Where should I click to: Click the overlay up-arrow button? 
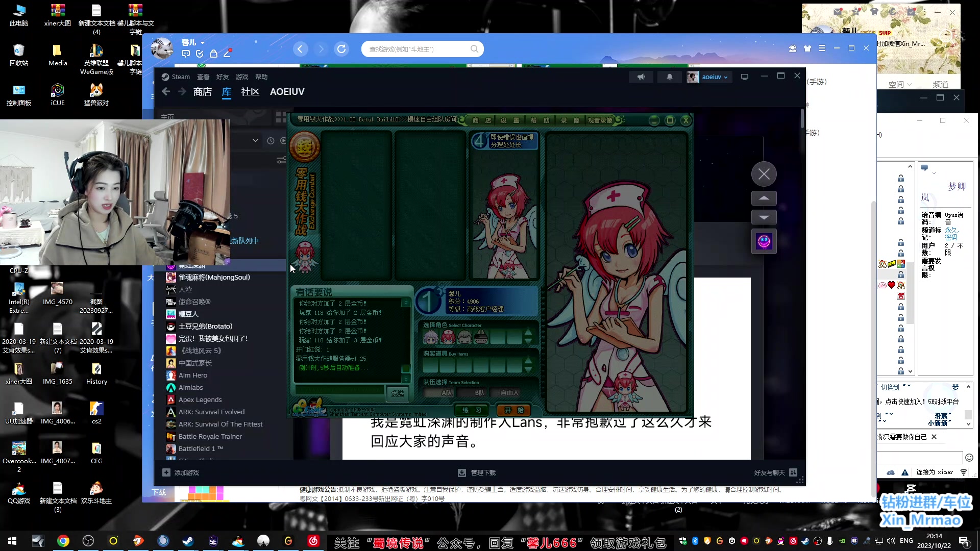[x=764, y=198]
